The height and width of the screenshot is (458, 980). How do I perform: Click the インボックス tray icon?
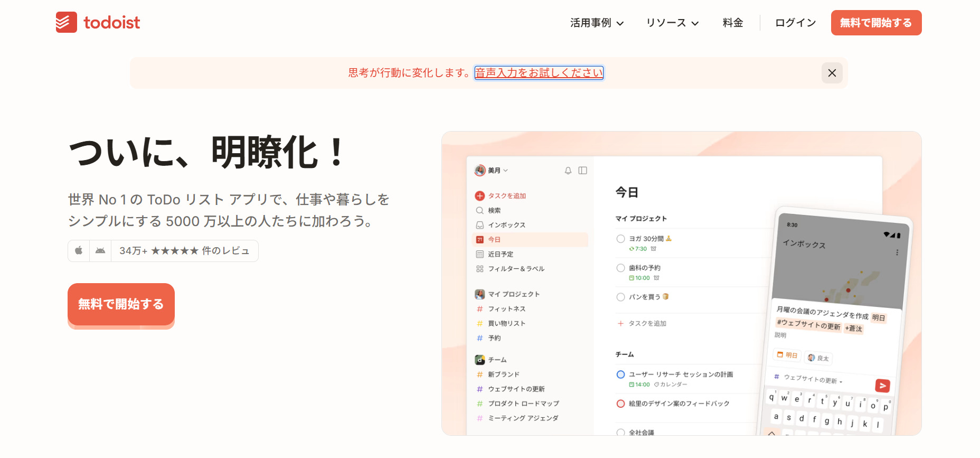tap(479, 225)
